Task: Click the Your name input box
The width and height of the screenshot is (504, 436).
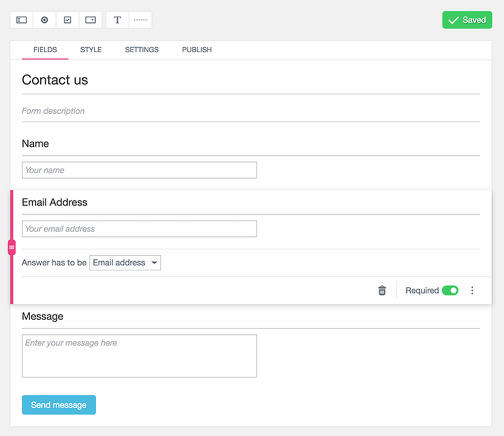Action: [139, 170]
